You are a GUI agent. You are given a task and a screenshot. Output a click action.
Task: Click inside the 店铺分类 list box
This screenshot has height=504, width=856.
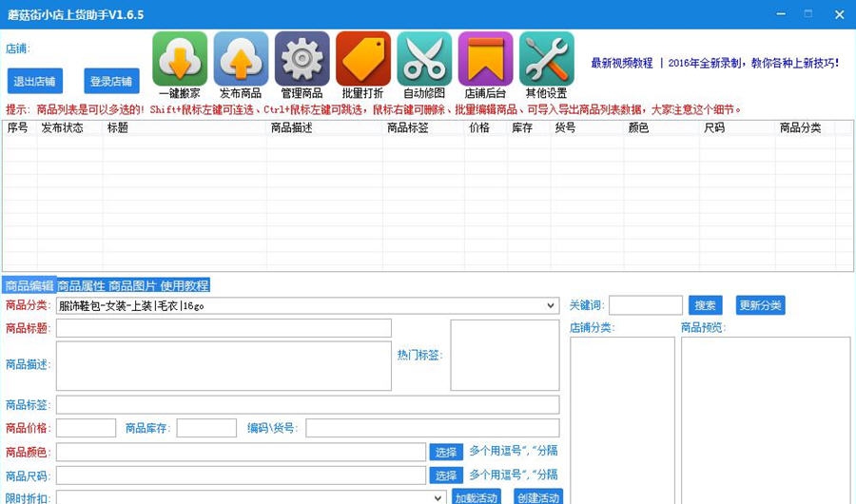622,419
